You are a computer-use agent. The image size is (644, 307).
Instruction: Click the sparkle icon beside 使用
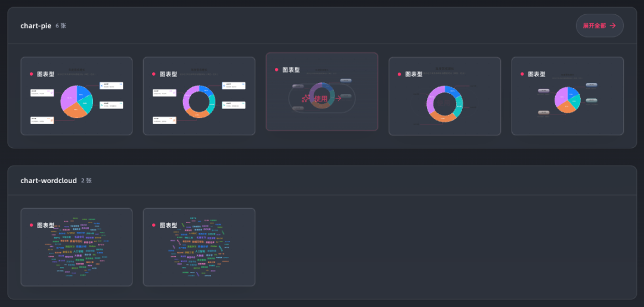pyautogui.click(x=306, y=98)
